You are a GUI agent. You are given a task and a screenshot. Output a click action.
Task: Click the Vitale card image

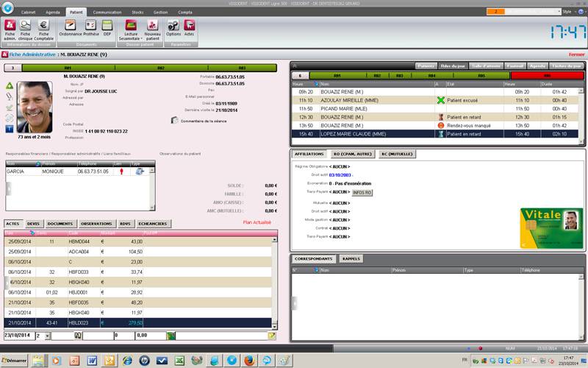pos(551,227)
